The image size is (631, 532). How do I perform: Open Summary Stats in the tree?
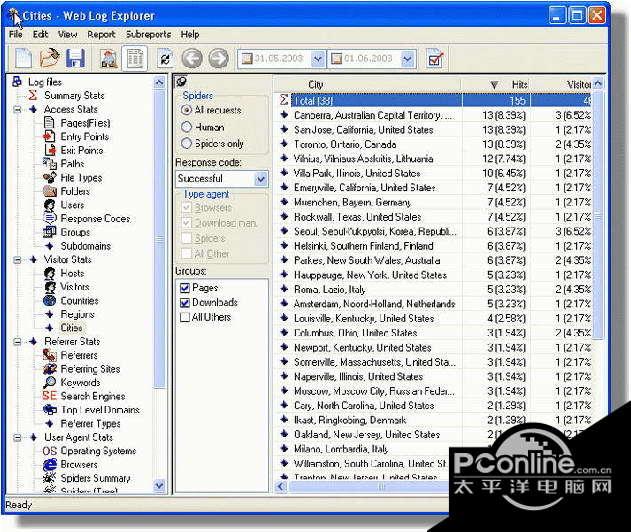[74, 95]
